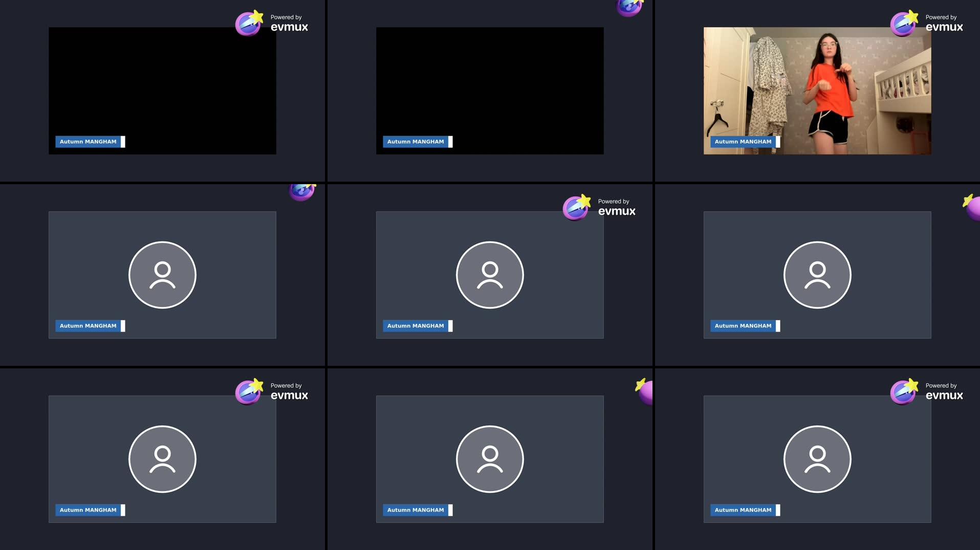Viewport: 980px width, 550px height.
Task: Click 'Autumn MANGHAM' label on the live camera tile
Action: click(x=745, y=142)
